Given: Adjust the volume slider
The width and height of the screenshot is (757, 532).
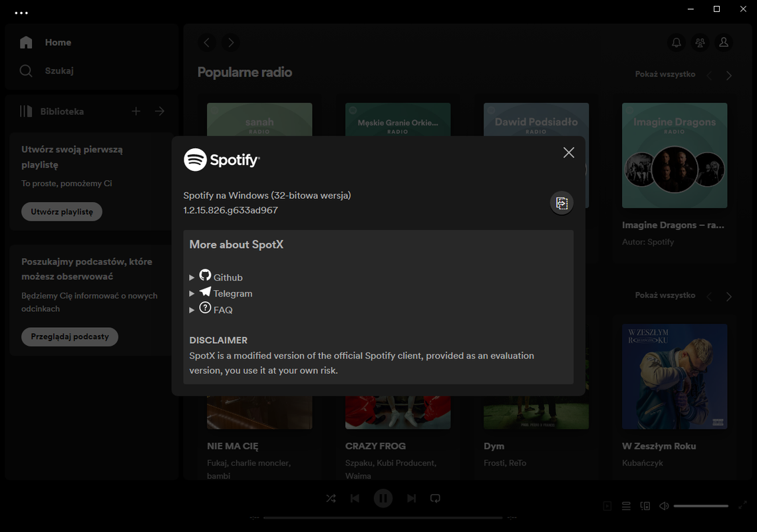Looking at the screenshot, I should point(701,506).
